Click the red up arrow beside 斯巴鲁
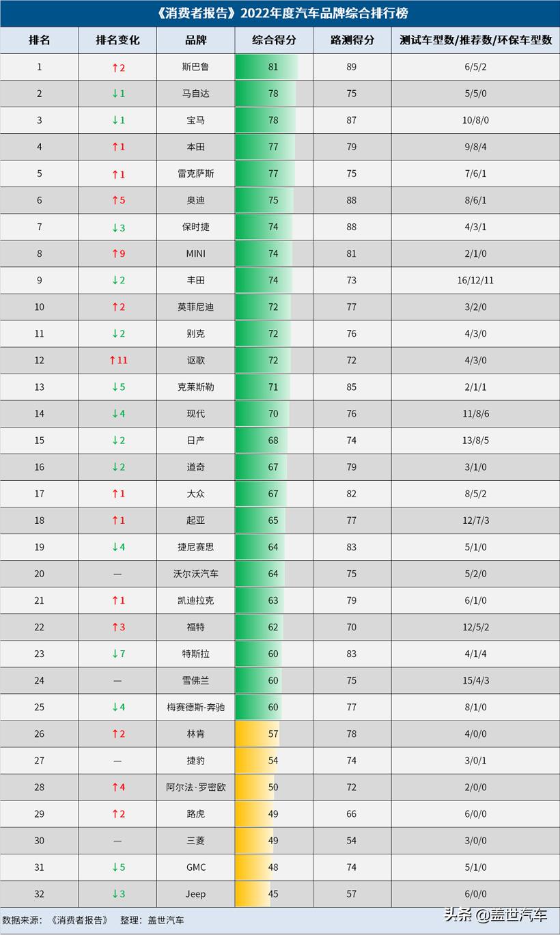Screen dimensions: 560x935 pos(117,67)
